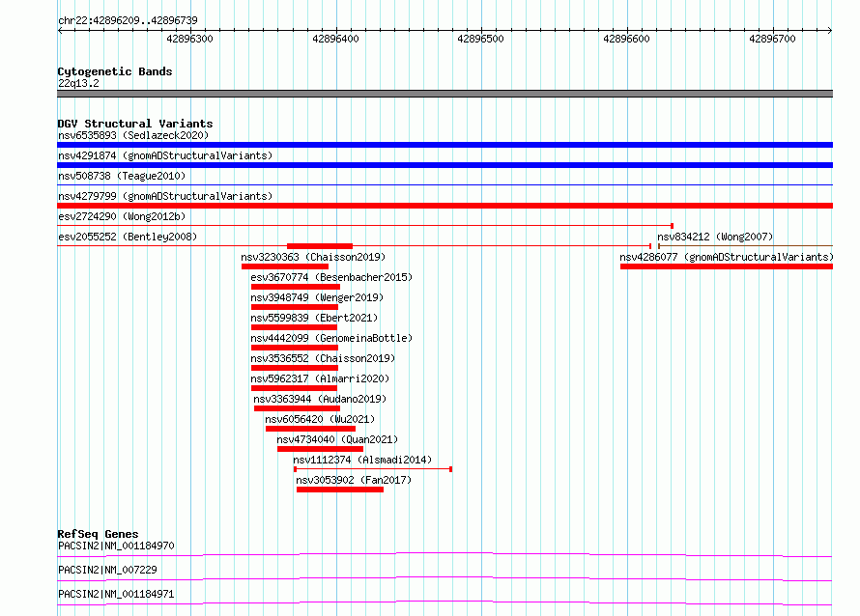Select the nsv5599839 (Ebert2021) label
Viewport: 860px width, 616px height.
[x=314, y=318]
